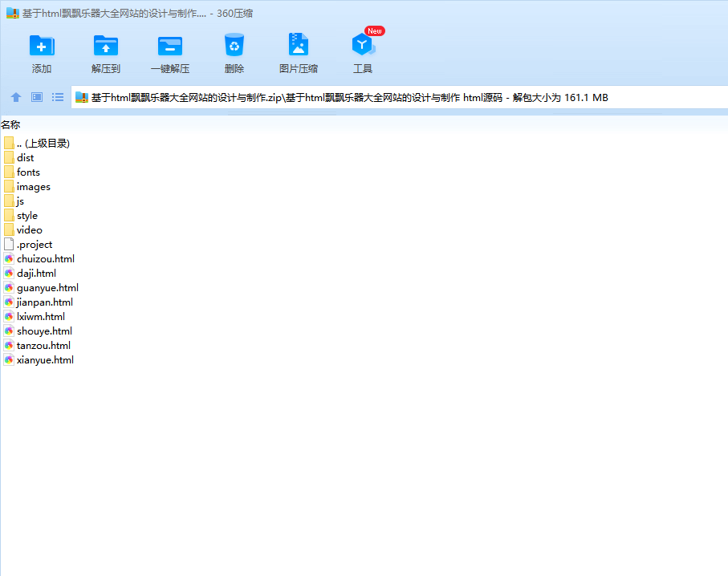Switch to the list view mode
This screenshot has height=576, width=728.
click(x=58, y=97)
